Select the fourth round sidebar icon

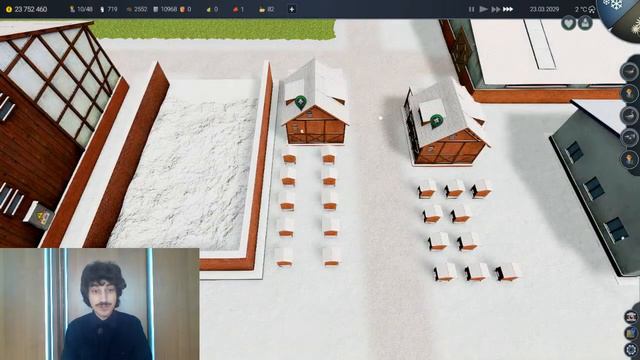pos(629,138)
